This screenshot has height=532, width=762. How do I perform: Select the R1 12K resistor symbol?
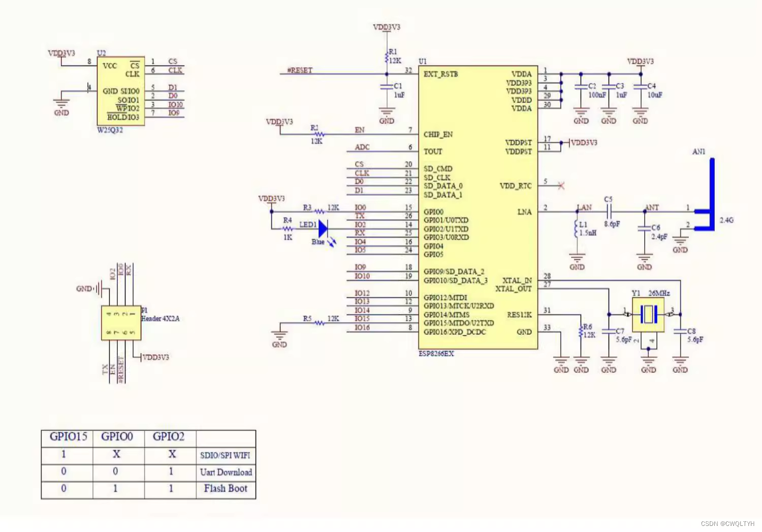click(387, 56)
